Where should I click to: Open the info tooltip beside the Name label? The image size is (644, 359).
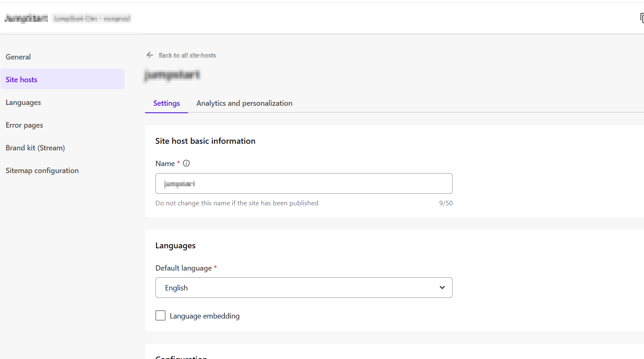186,163
